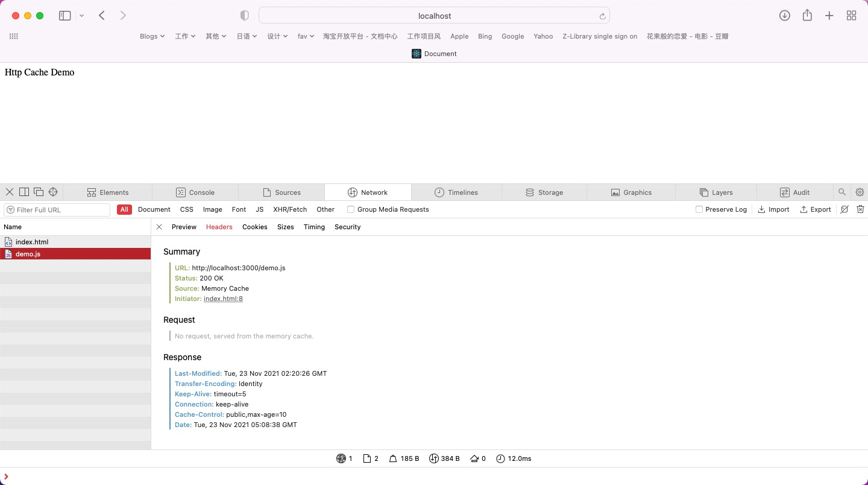Detach inspector into separate window

[39, 192]
